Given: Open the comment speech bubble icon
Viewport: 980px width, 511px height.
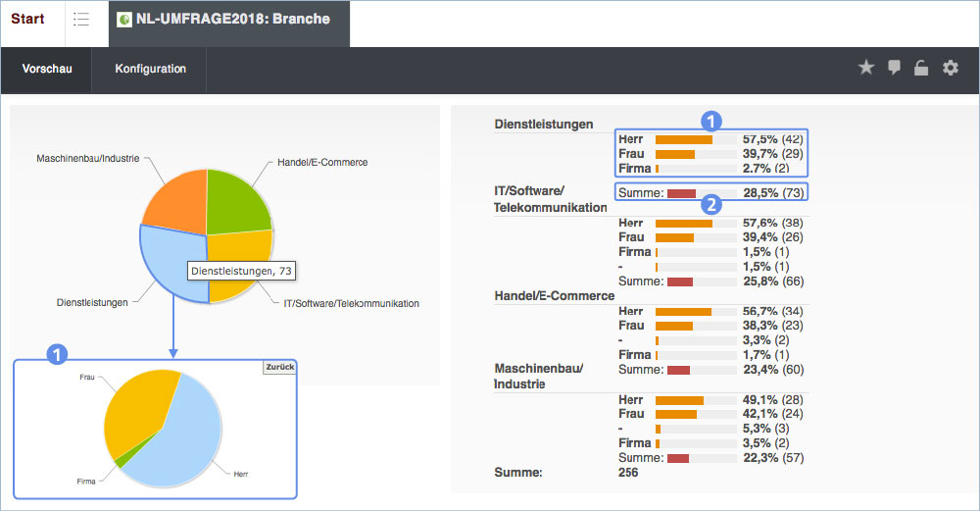Looking at the screenshot, I should coord(894,68).
